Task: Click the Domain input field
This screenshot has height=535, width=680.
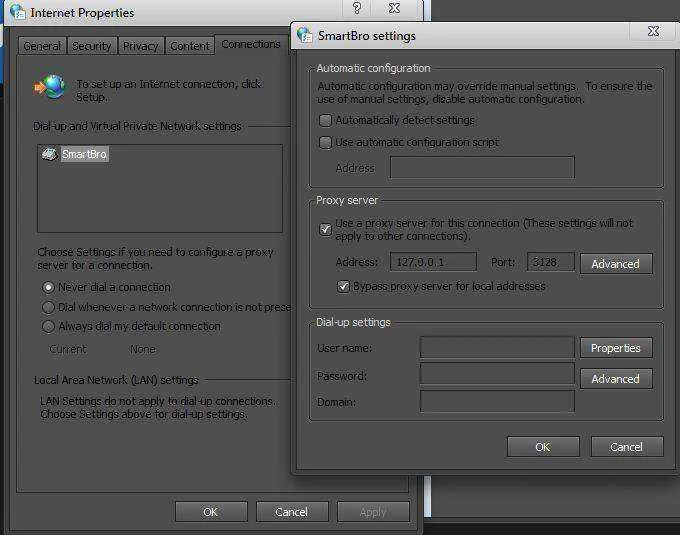Action: pos(497,401)
